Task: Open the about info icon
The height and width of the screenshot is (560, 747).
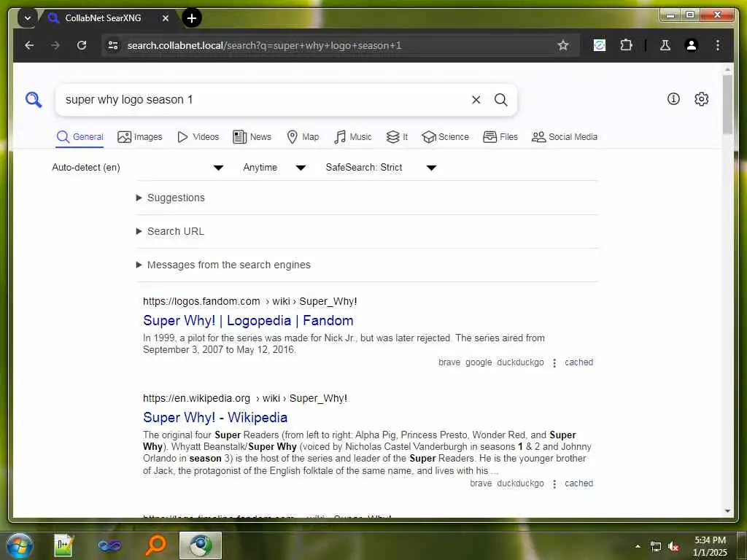Action: [x=673, y=99]
